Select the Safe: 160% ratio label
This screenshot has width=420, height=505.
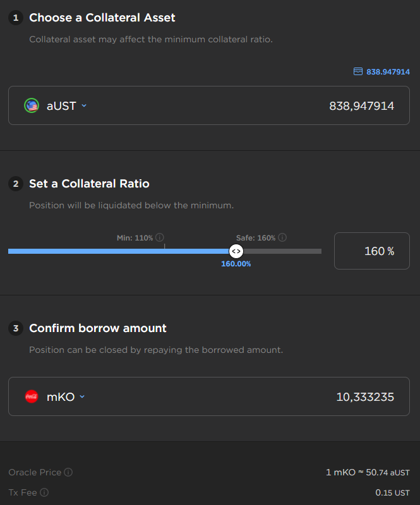coord(255,238)
